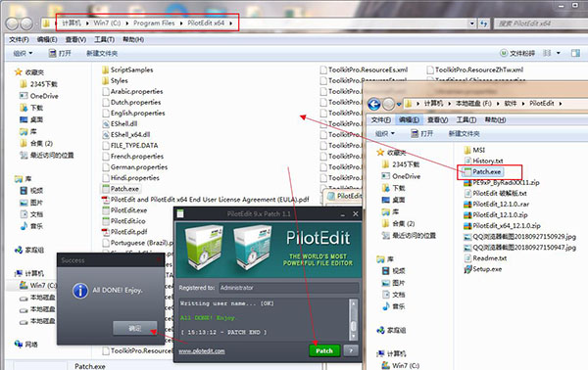Open 网络 in back window sidebar
The image size is (588, 370).
click(26, 345)
